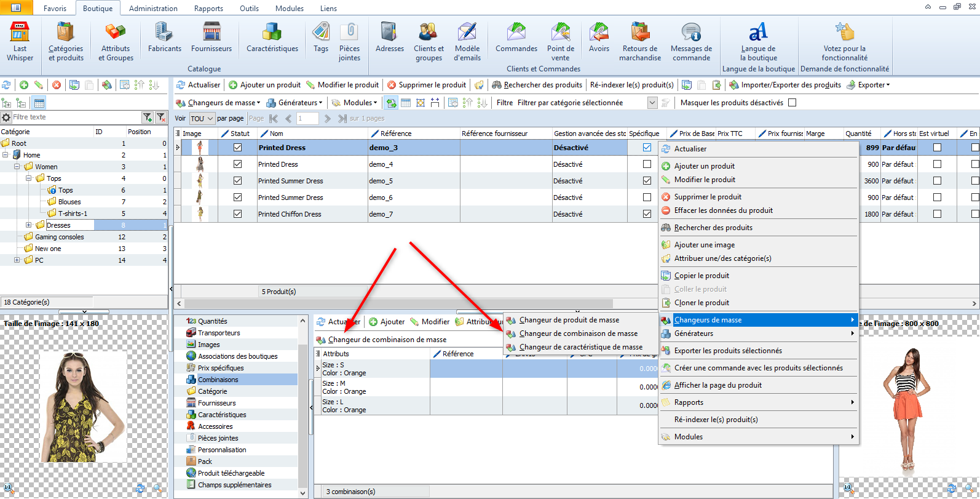Open Point de vente icon
This screenshot has height=499, width=980.
[x=561, y=41]
